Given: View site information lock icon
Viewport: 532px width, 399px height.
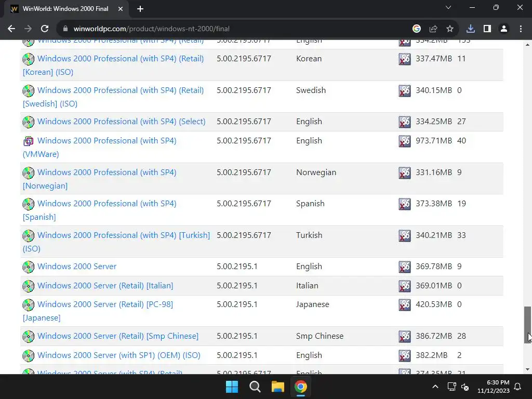Looking at the screenshot, I should coord(65,29).
